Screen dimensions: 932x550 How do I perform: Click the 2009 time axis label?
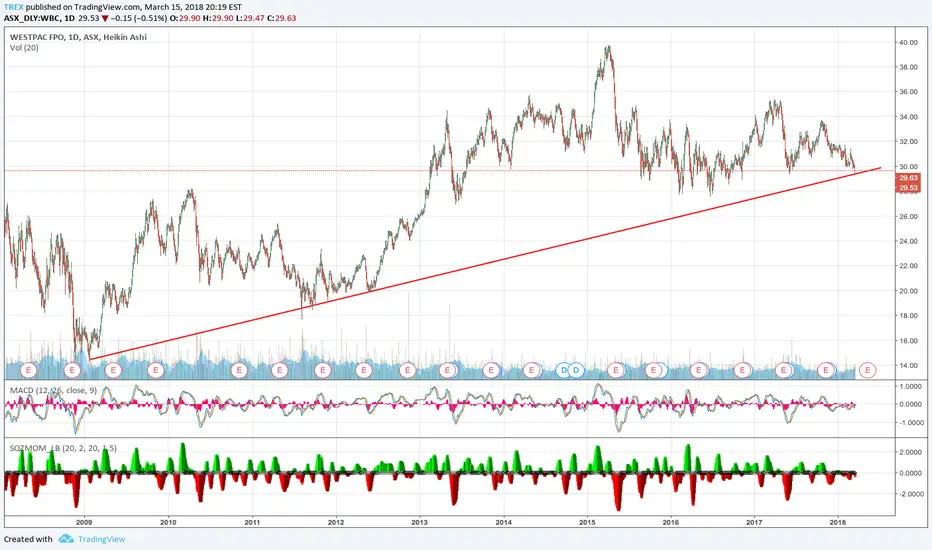click(x=84, y=523)
